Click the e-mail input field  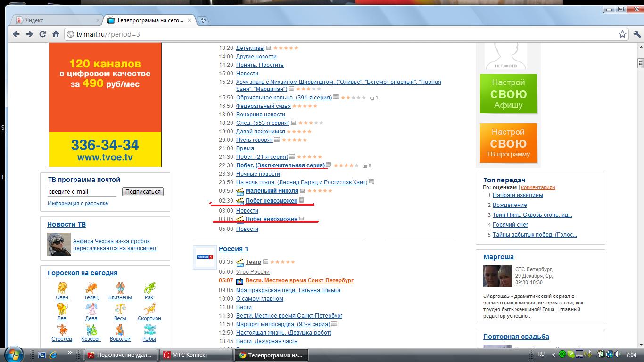[82, 191]
